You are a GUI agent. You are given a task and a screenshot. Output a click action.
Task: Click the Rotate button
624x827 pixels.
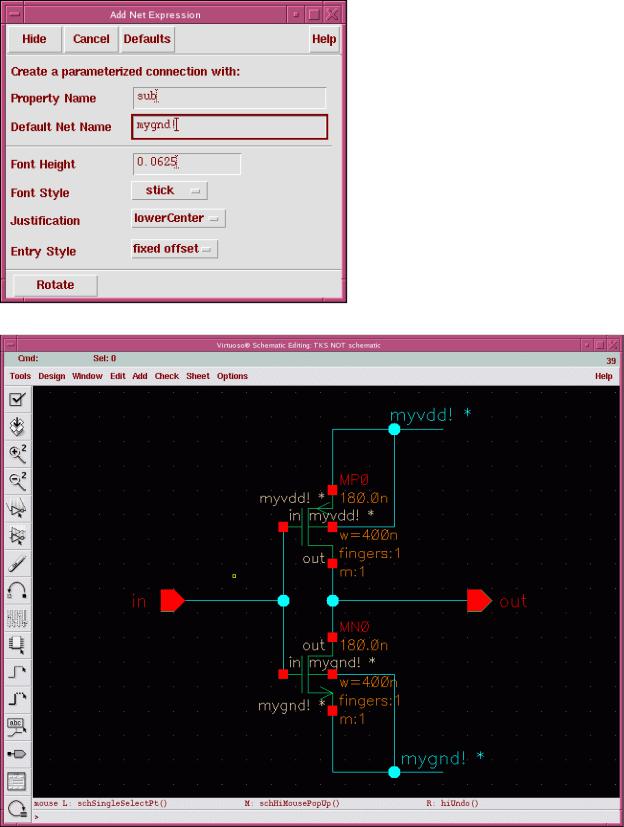pyautogui.click(x=55, y=285)
